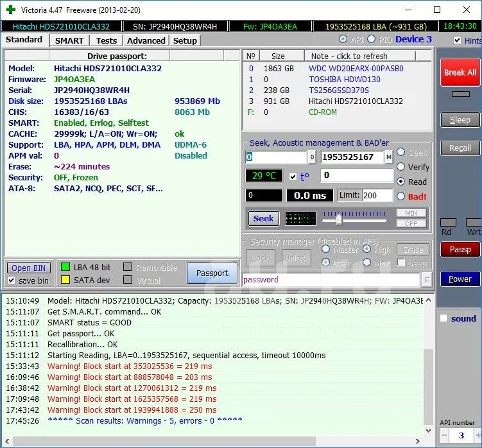Open the Advanced tab
This screenshot has width=482, height=448.
pos(146,40)
